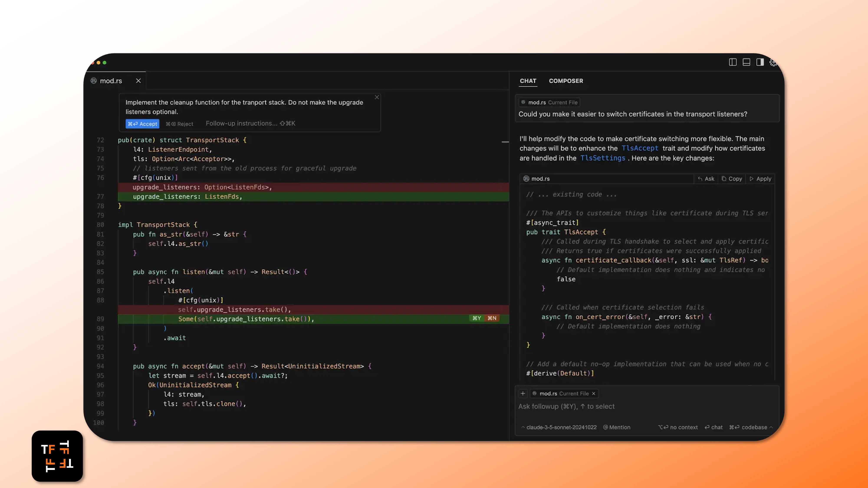This screenshot has width=868, height=488.
Task: Reject the proposed inline edit
Action: coord(180,124)
